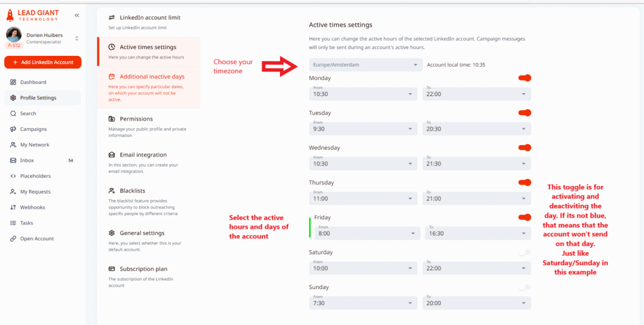This screenshot has height=325, width=644.
Task: Click the Email integration envelope icon
Action: 112,155
